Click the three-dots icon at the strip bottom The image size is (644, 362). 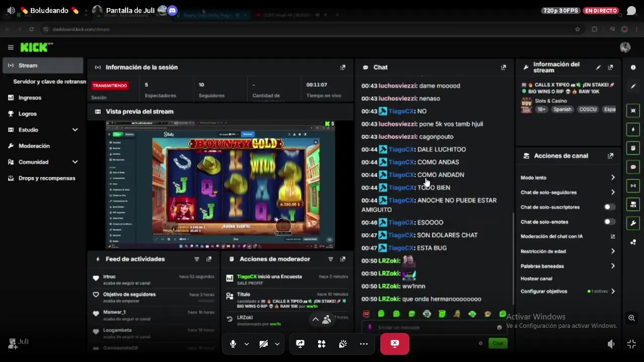[x=633, y=242]
